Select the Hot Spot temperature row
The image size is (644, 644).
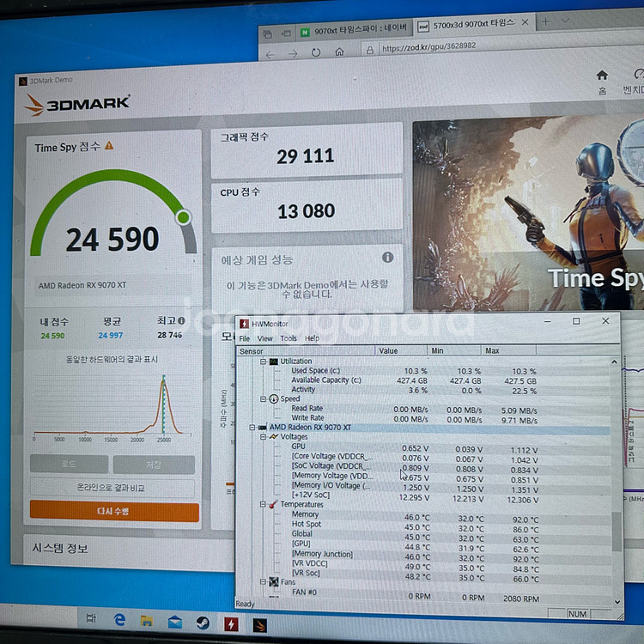415,525
